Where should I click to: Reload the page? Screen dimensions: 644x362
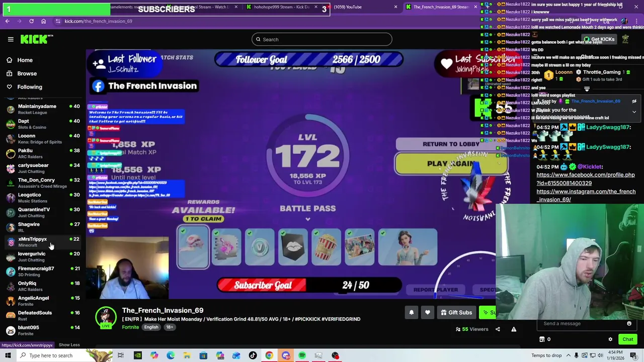tap(31, 21)
